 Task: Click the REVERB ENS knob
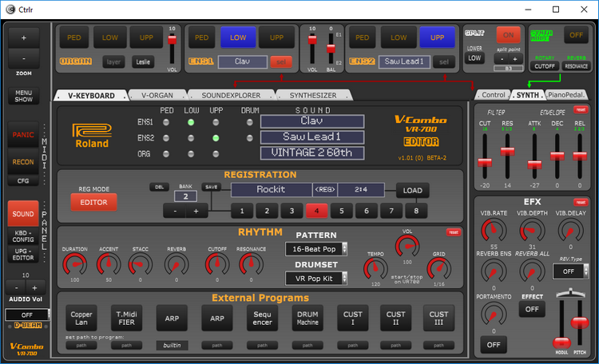494,272
